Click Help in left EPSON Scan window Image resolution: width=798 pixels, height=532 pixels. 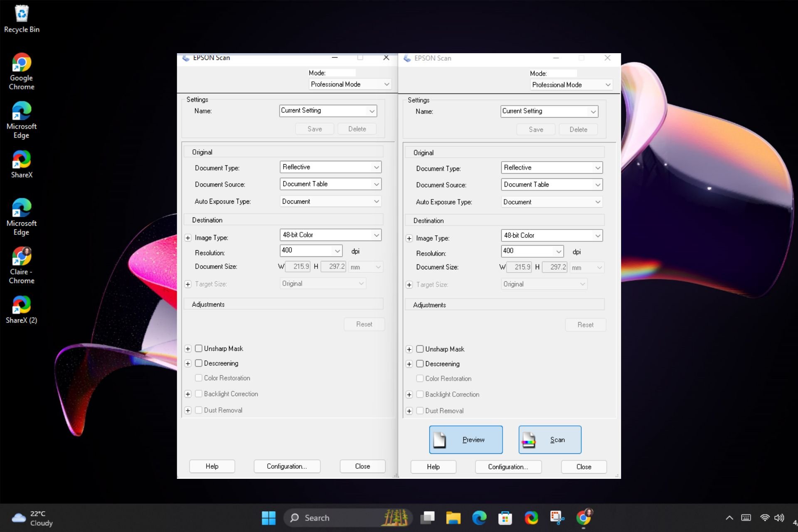click(x=212, y=466)
